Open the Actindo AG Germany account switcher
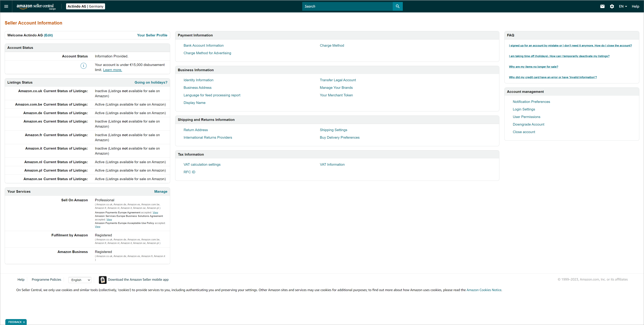The image size is (644, 325). (x=85, y=7)
